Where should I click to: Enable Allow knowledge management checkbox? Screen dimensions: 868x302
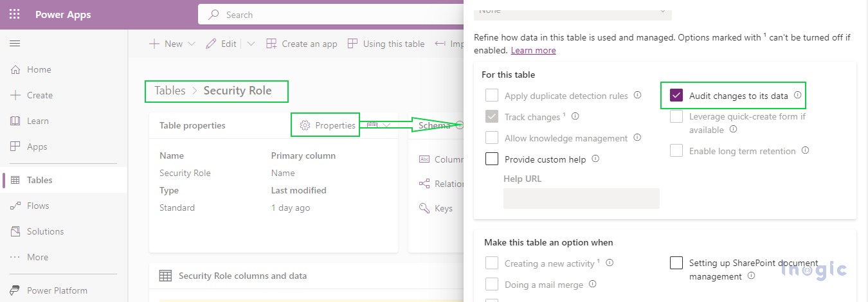coord(492,138)
